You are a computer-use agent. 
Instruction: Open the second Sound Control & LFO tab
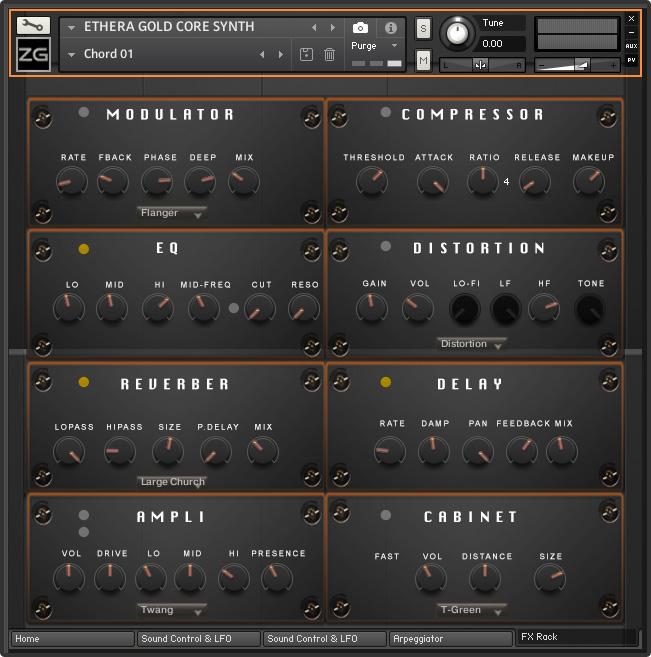[x=325, y=639]
